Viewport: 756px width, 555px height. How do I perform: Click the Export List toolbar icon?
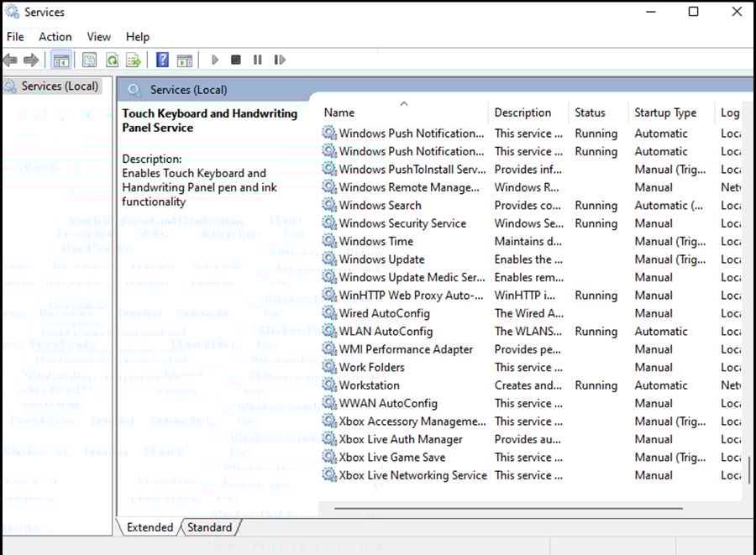point(133,60)
